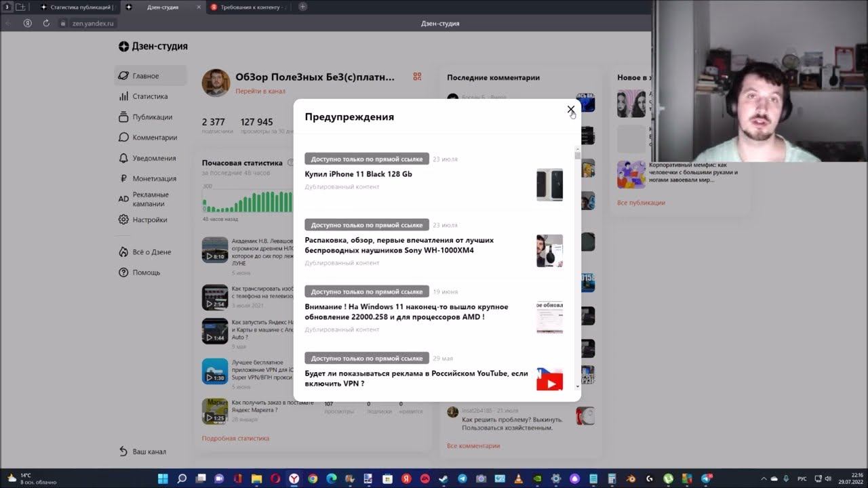868x488 pixels.
Task: Open the 2:54 video about casting phone to TV
Action: (x=215, y=298)
